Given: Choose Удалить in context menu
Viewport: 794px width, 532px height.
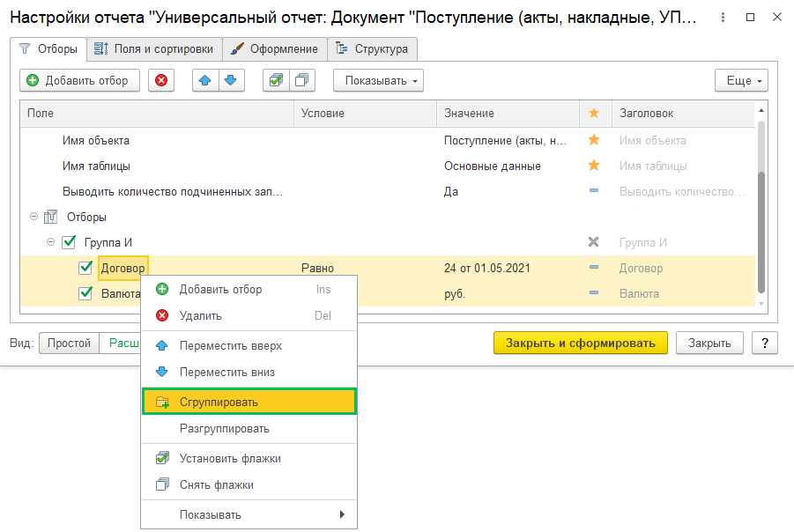Looking at the screenshot, I should tap(249, 316).
